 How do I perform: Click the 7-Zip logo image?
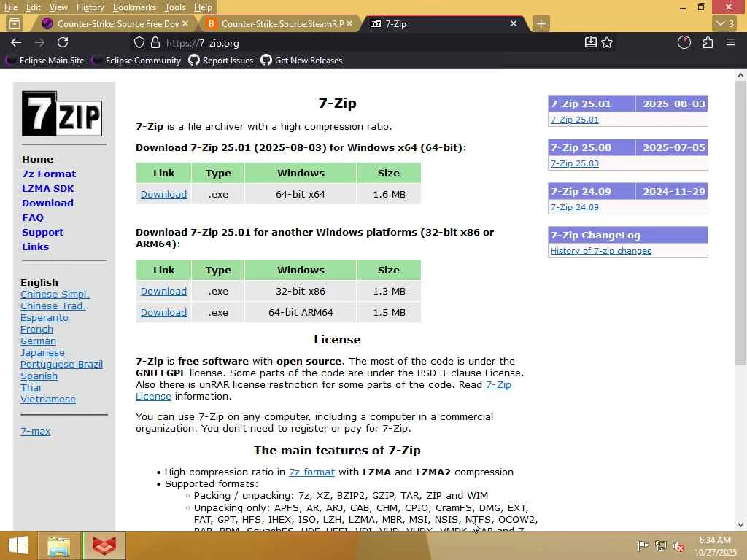tap(62, 114)
